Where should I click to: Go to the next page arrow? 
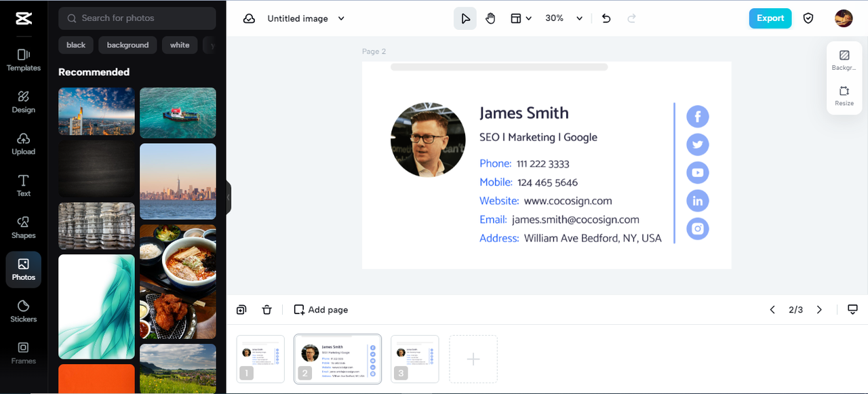819,310
